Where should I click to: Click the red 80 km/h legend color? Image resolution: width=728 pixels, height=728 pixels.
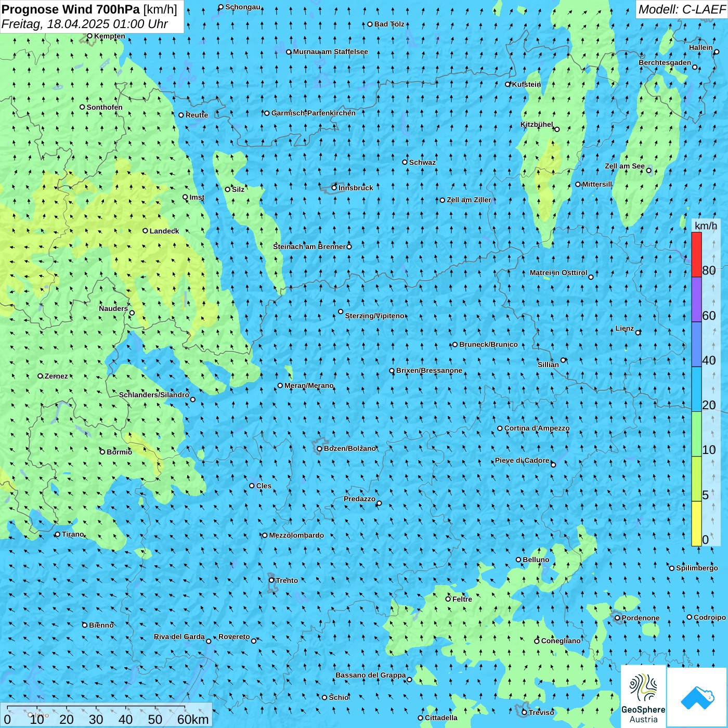696,254
